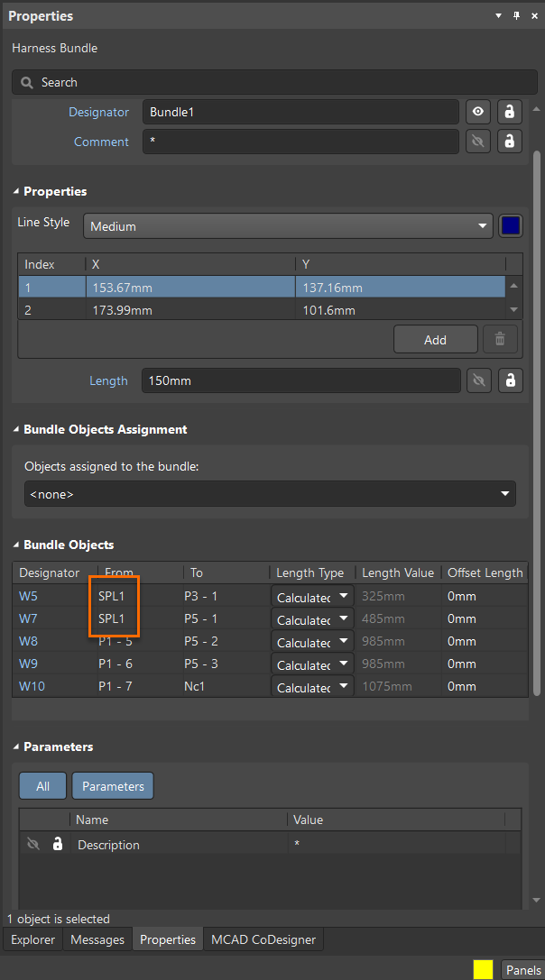Click the lock icon beside Designator field
545x980 pixels.
(x=510, y=112)
